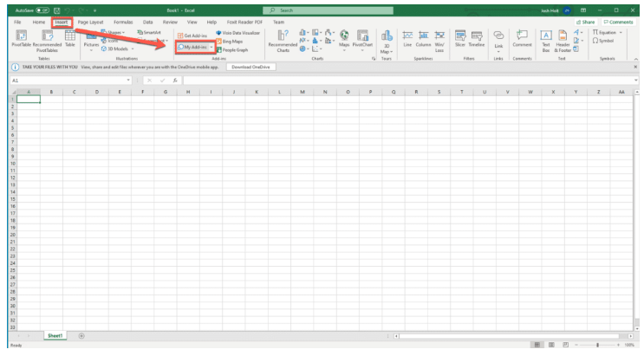Switch to the Formulas tab
The image size is (644, 356).
123,23
